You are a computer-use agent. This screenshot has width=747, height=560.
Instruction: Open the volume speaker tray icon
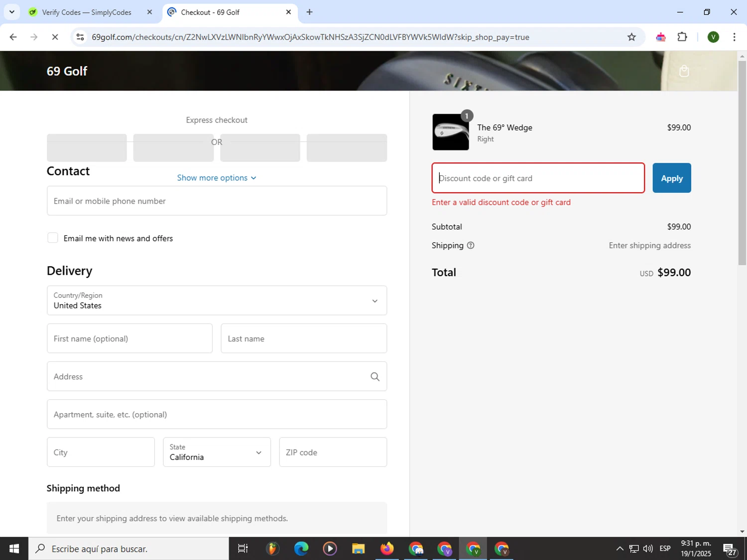tap(648, 549)
